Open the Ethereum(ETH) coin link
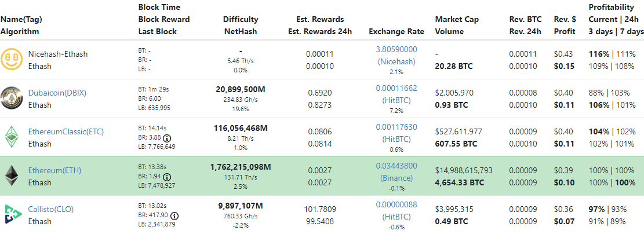Viewport: 644px width, 234px height. pyautogui.click(x=54, y=170)
